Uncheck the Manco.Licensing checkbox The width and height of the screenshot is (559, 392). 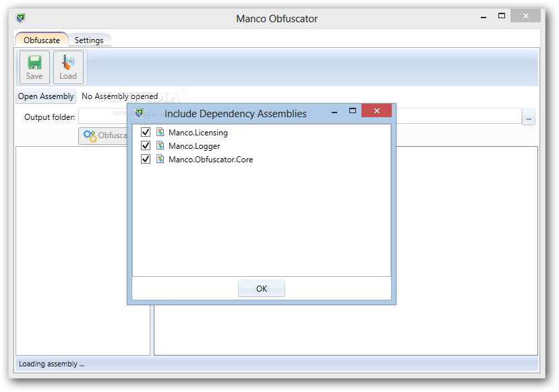click(x=146, y=132)
